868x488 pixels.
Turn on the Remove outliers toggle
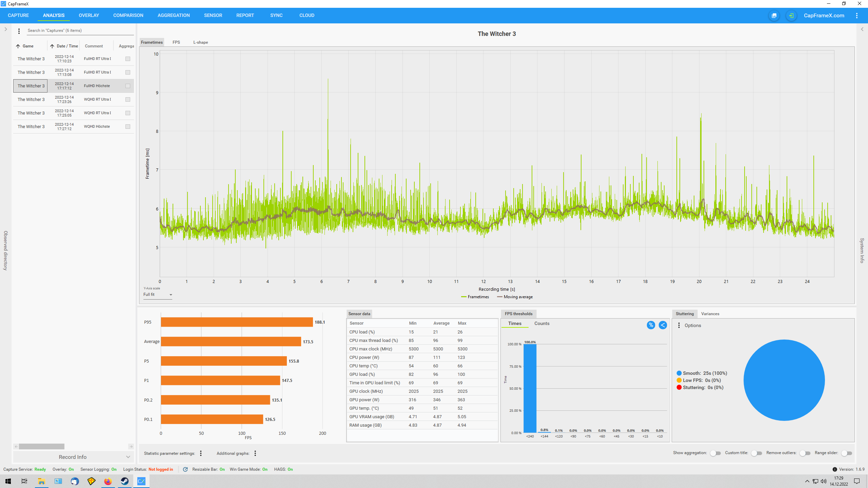click(x=805, y=453)
